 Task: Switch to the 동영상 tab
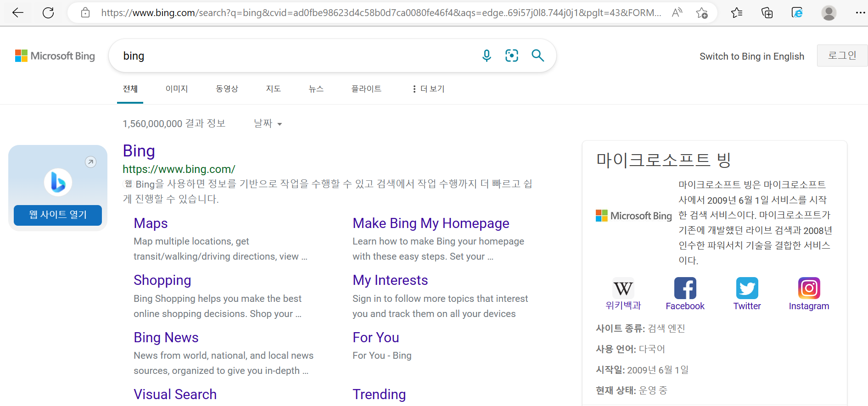(x=227, y=89)
